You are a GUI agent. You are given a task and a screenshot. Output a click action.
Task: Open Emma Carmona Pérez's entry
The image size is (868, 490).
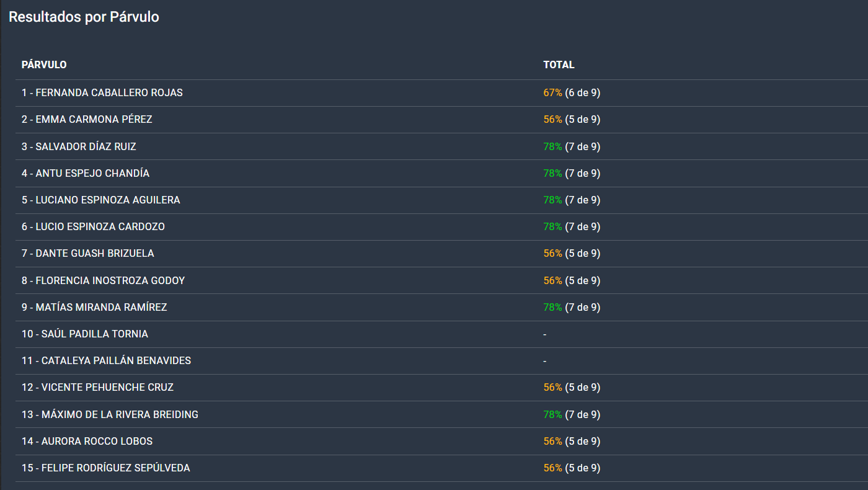[x=87, y=120]
